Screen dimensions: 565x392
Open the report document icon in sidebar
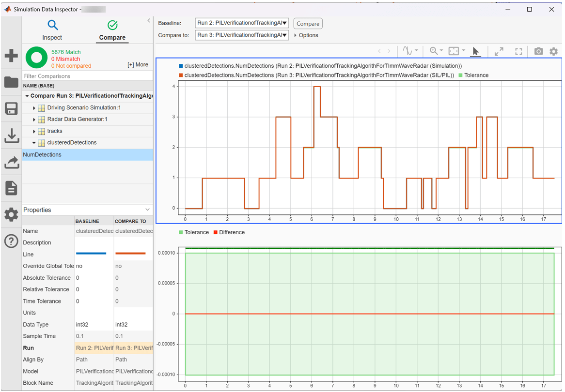(x=11, y=188)
